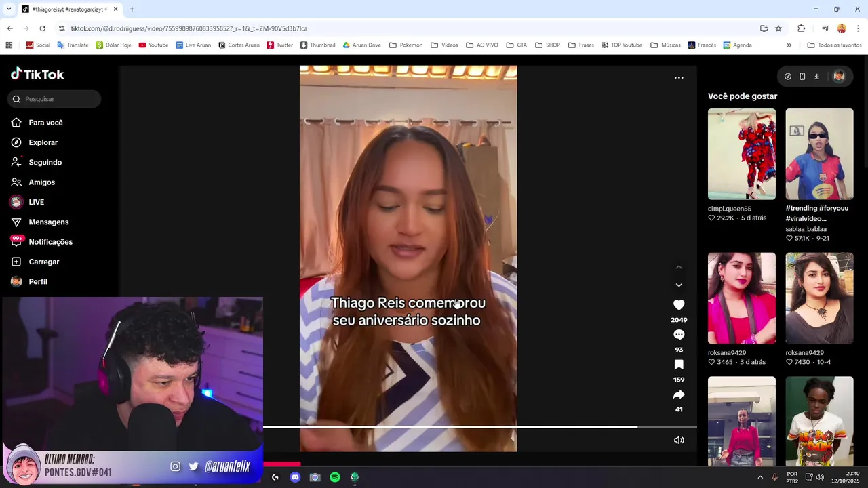Bookmark this page with the star icon
Viewport: 868px width, 488px height.
click(x=778, y=28)
